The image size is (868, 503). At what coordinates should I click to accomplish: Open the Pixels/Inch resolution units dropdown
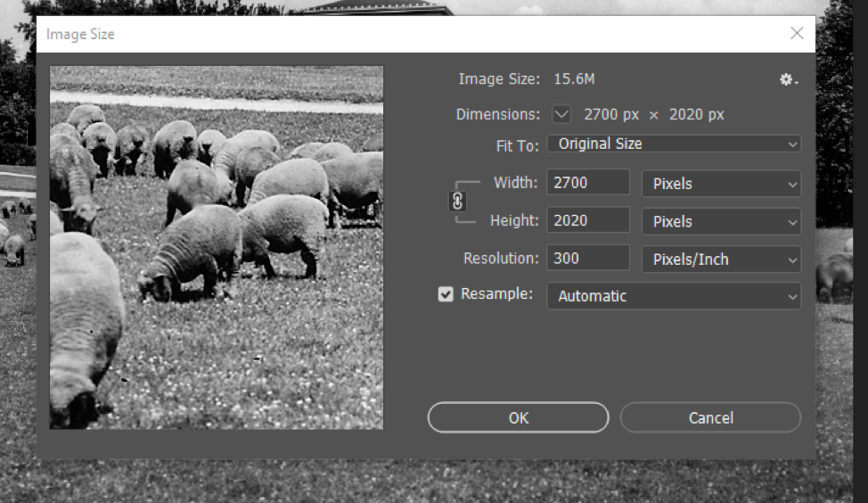(x=721, y=259)
